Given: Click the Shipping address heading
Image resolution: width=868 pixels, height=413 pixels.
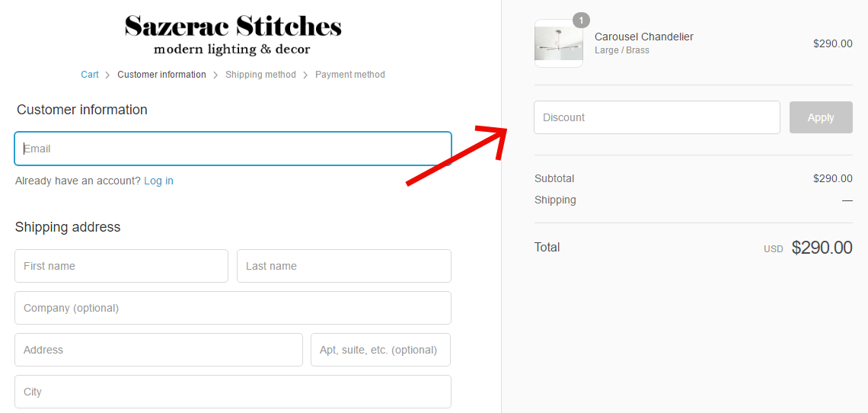Looking at the screenshot, I should [x=68, y=227].
